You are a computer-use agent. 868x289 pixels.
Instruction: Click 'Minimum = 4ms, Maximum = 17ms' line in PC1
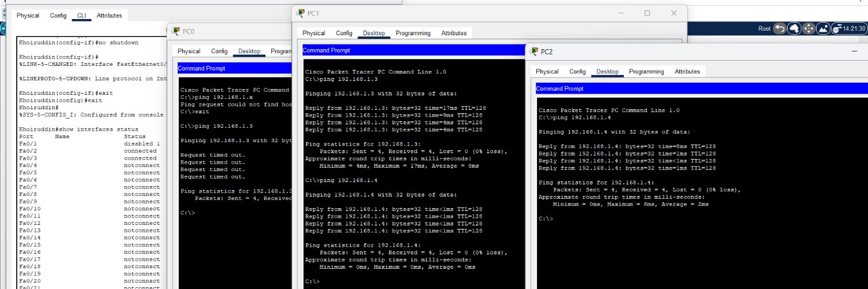pos(399,166)
